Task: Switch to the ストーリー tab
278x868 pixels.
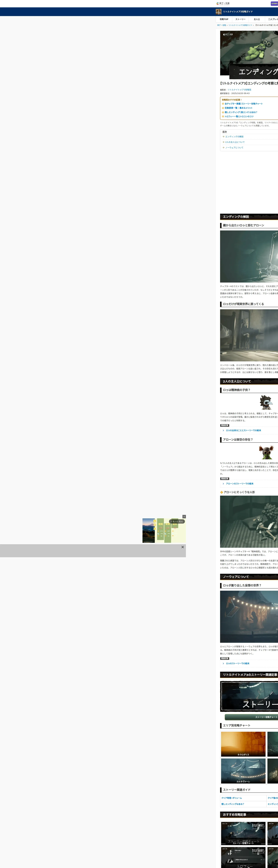Action: 240,19
